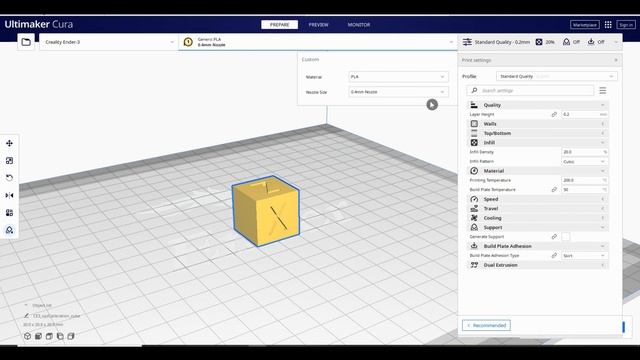Edit the Layer Height value field
Viewport: 640px width, 360px height.
(584, 115)
